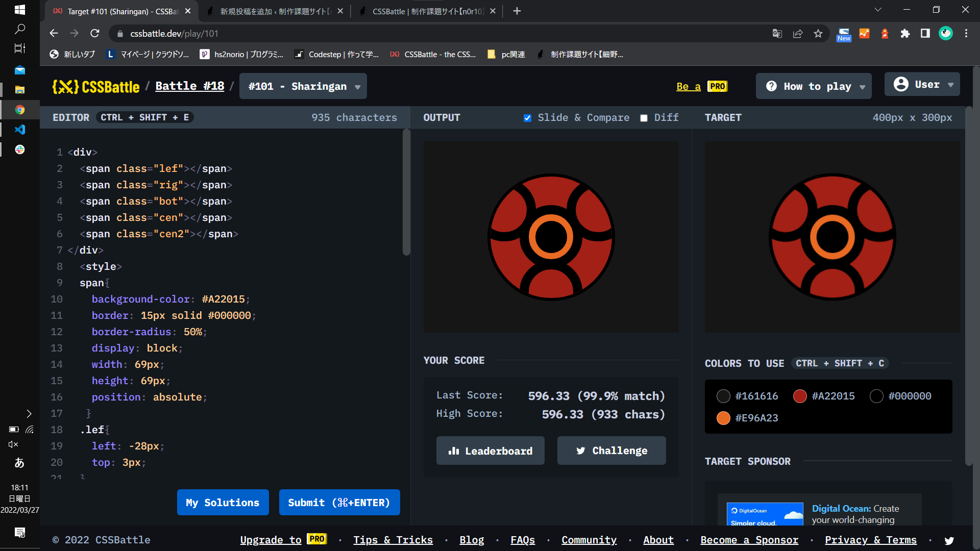This screenshot has height=551, width=980.
Task: Open the Community footer link
Action: (x=589, y=540)
